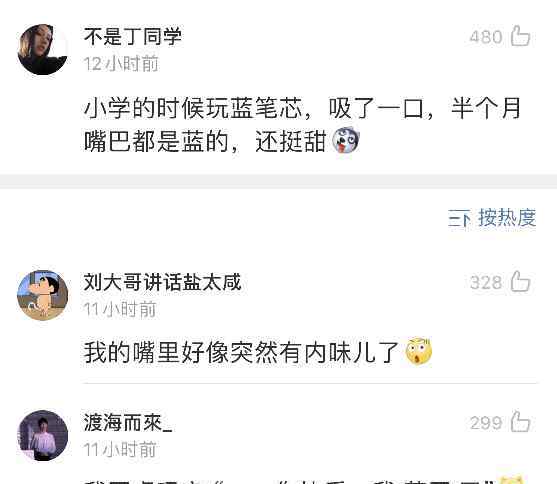This screenshot has height=484, width=557.
Task: Tap the 480 like count
Action: (x=486, y=37)
